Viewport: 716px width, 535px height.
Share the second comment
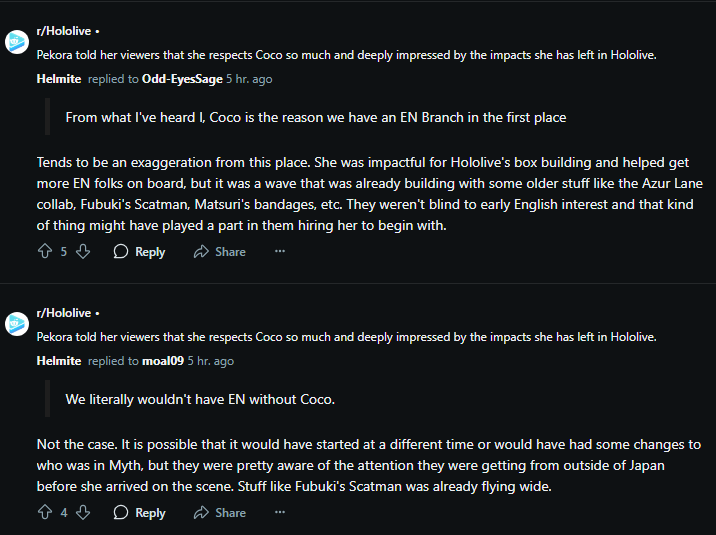[219, 512]
